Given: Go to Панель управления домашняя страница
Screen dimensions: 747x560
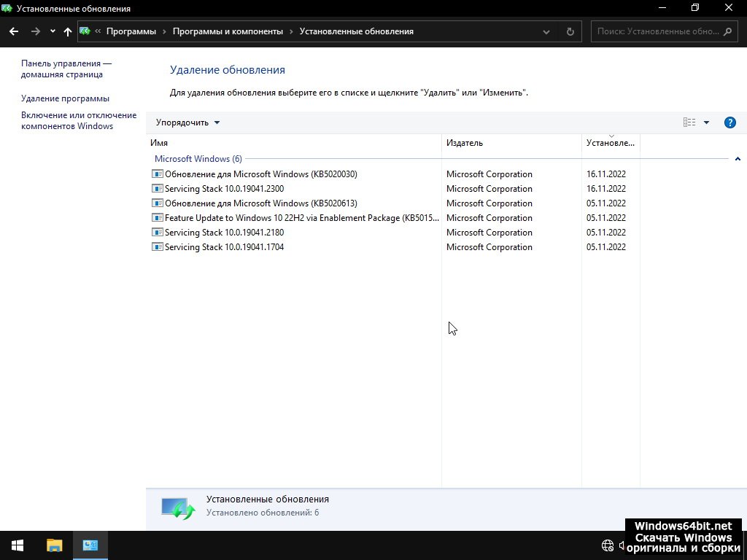Looking at the screenshot, I should click(66, 69).
